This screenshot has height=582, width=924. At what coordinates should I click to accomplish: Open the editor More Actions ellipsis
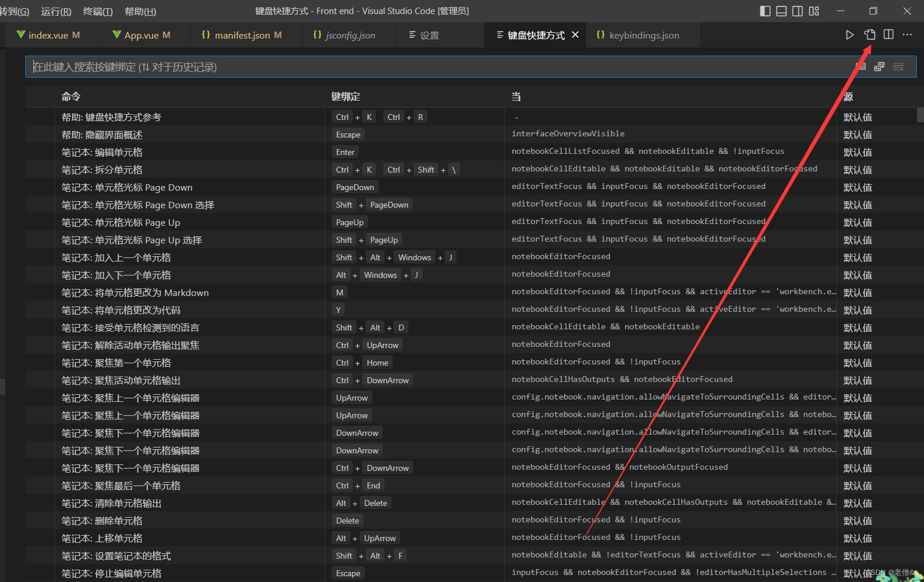(907, 35)
